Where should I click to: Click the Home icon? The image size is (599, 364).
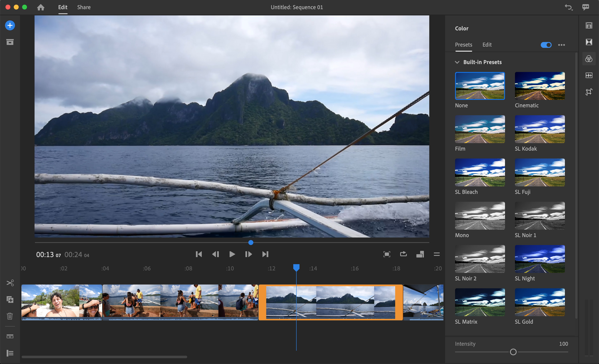point(41,7)
